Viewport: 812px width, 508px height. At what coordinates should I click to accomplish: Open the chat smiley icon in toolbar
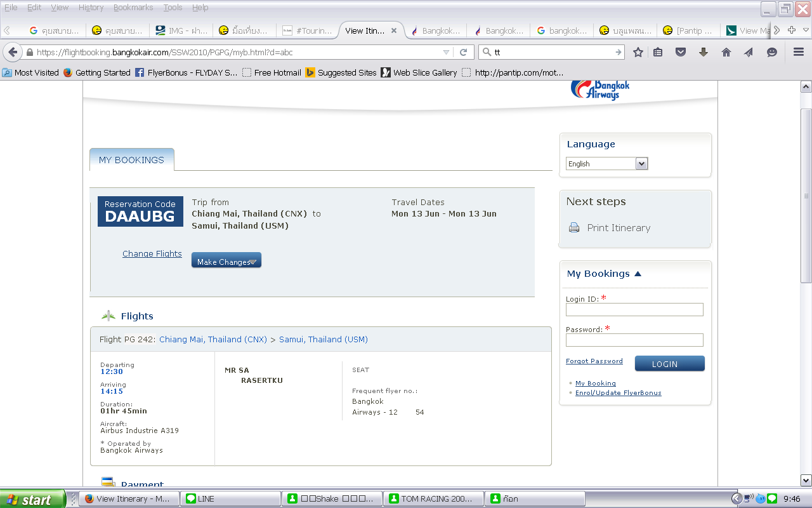pyautogui.click(x=772, y=52)
